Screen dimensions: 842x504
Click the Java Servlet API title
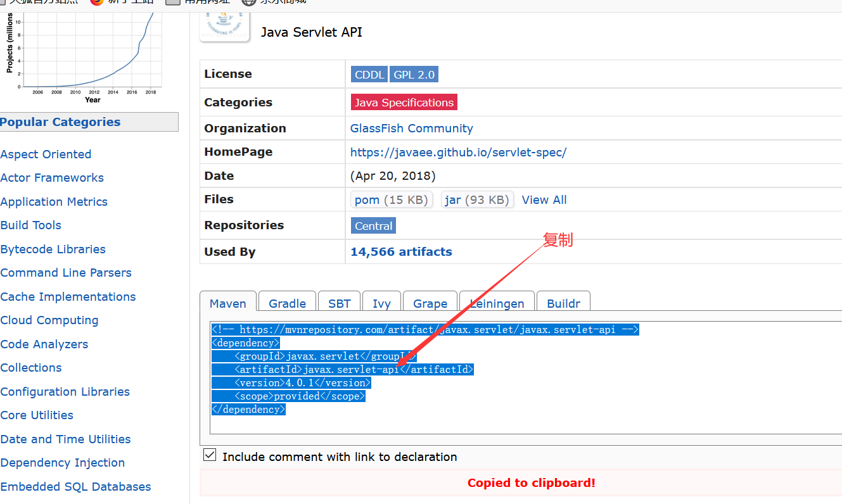(312, 32)
